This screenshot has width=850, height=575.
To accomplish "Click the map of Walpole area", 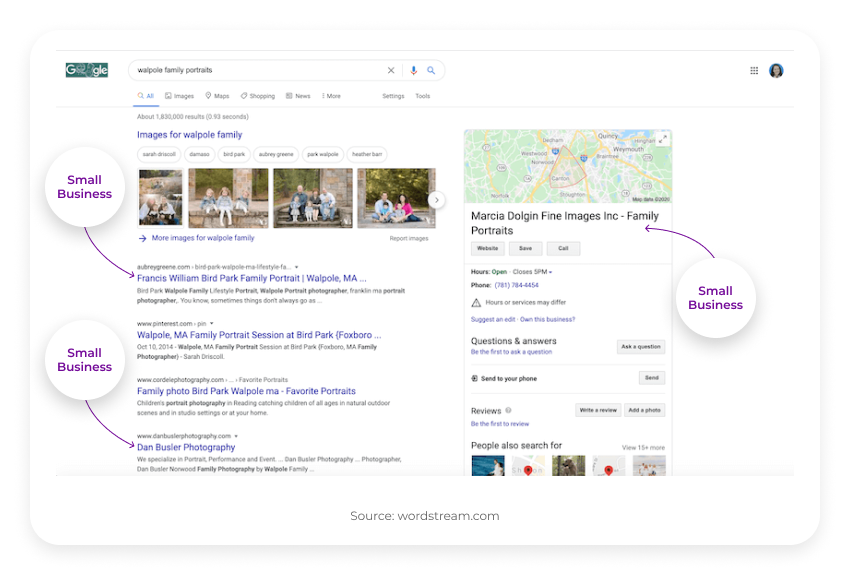I will point(568,166).
